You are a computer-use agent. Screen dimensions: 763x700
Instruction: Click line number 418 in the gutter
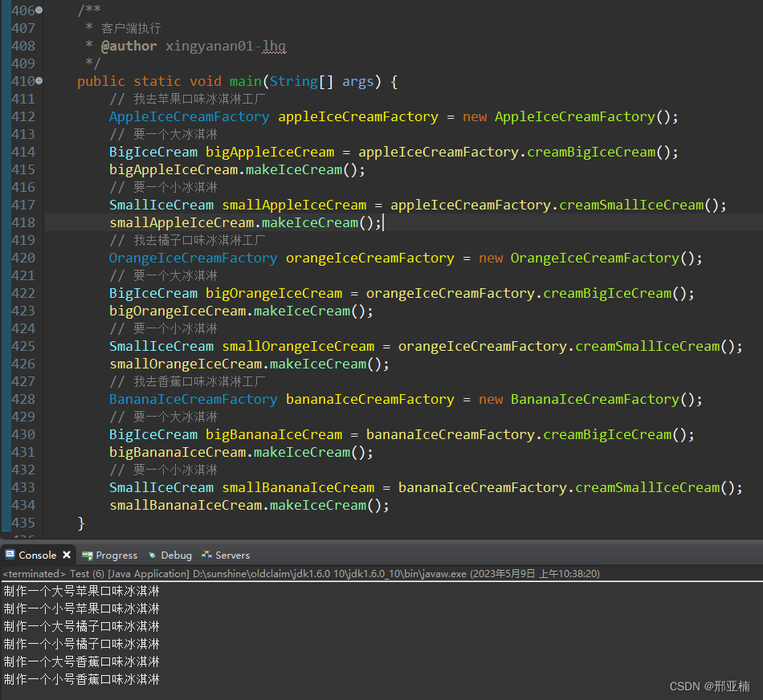[23, 222]
